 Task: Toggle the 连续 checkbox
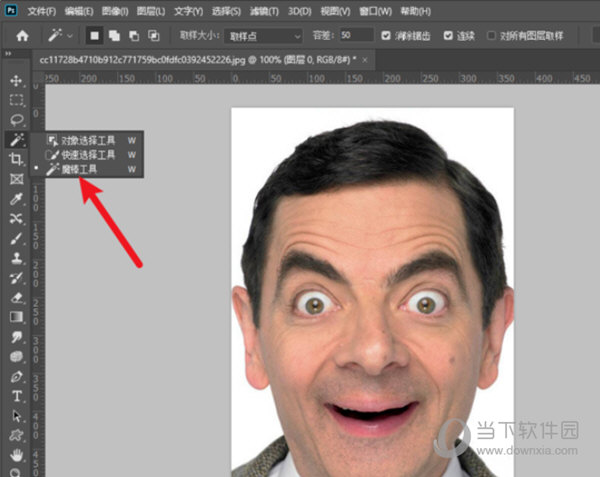pyautogui.click(x=446, y=35)
